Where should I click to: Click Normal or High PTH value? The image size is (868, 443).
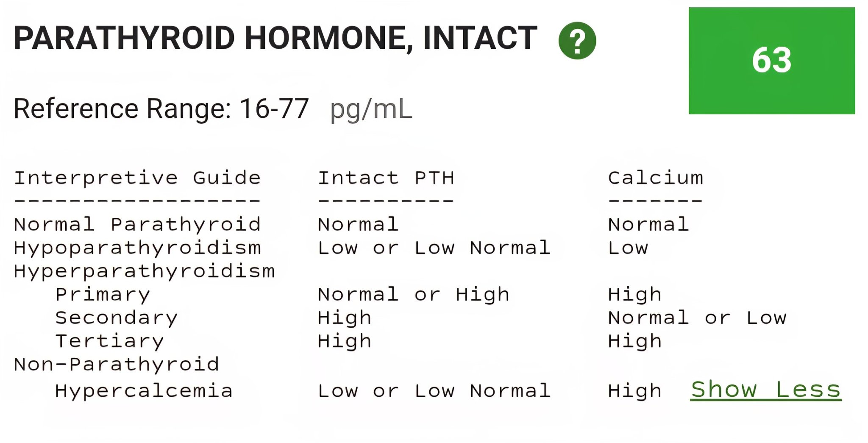click(414, 295)
